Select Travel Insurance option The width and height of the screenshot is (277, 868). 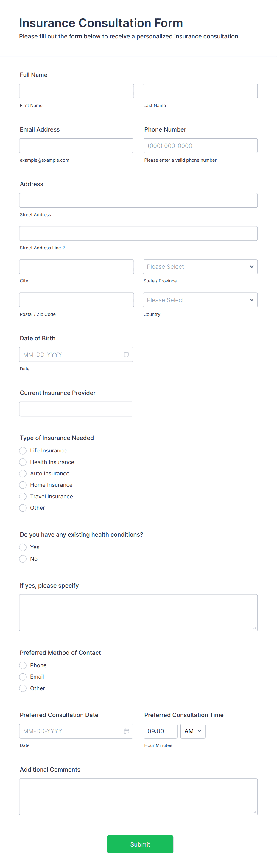click(x=23, y=496)
